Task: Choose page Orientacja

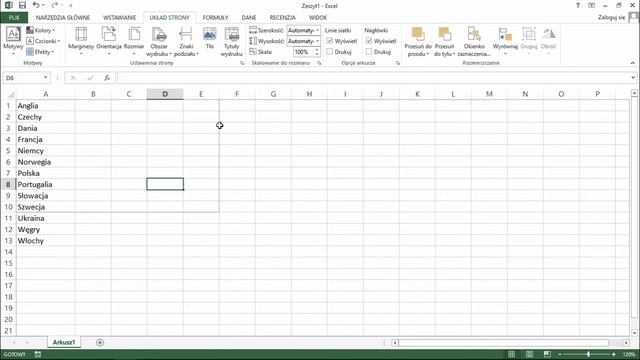Action: pos(109,42)
